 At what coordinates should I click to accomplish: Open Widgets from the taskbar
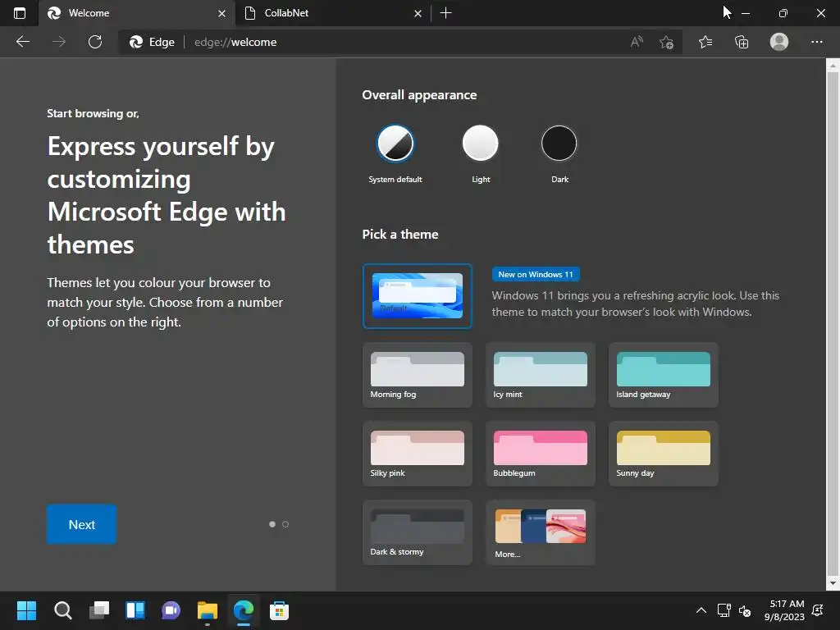click(135, 610)
